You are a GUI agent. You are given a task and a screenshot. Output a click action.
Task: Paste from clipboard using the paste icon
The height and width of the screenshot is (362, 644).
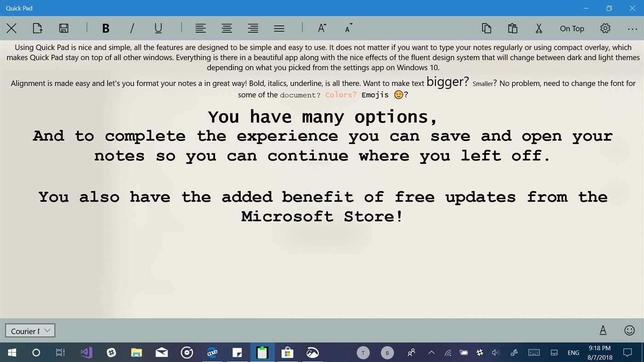[513, 29]
